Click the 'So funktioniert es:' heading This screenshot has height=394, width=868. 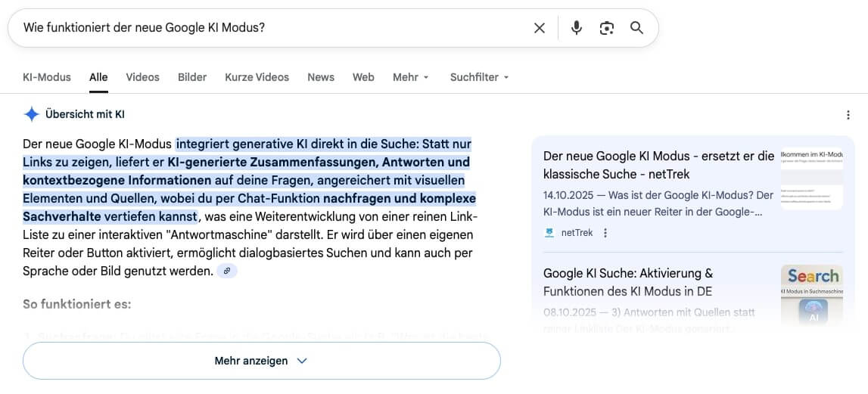click(77, 304)
